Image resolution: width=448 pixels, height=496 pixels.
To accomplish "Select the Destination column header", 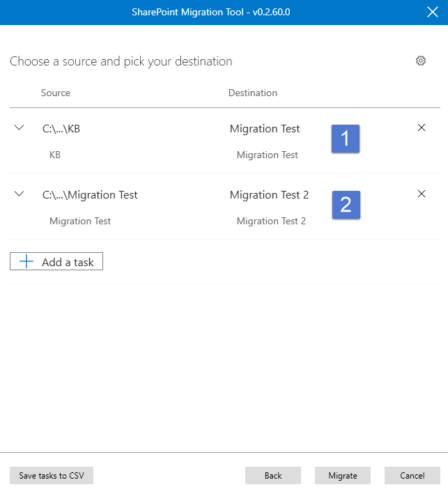I will click(253, 93).
